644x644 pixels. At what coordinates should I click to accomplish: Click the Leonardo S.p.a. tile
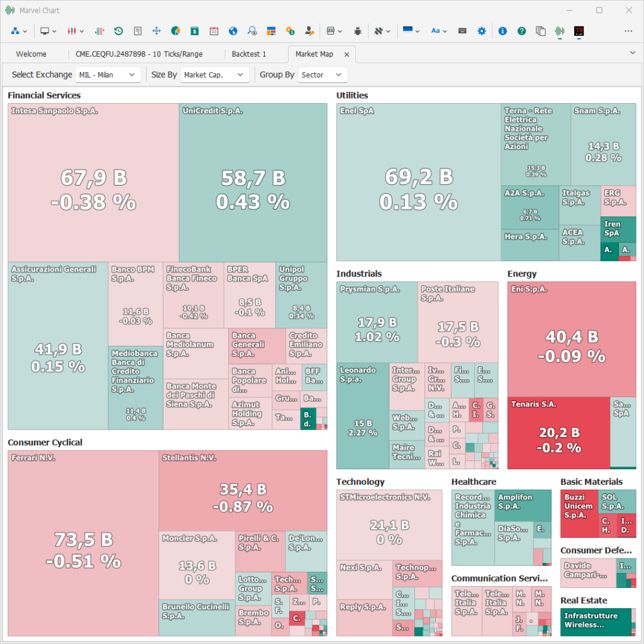point(363,416)
